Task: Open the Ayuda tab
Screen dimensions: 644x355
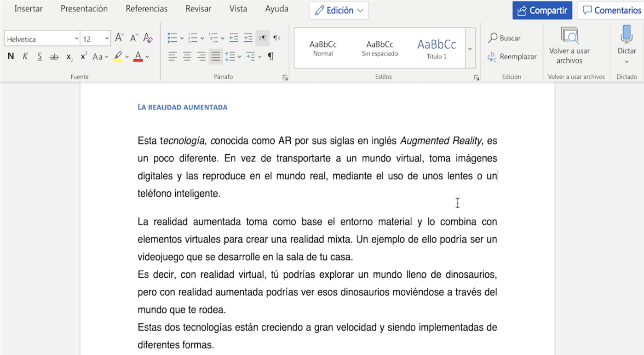Action: pos(277,9)
